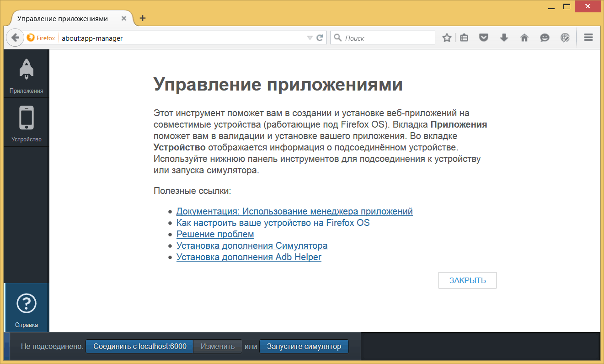The width and height of the screenshot is (604, 364).
Task: Go back with the browser back arrow
Action: coord(15,38)
